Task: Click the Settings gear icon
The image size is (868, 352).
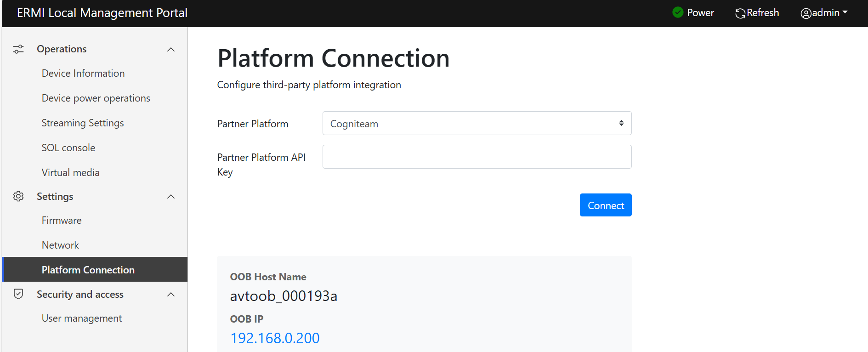Action: (x=18, y=196)
